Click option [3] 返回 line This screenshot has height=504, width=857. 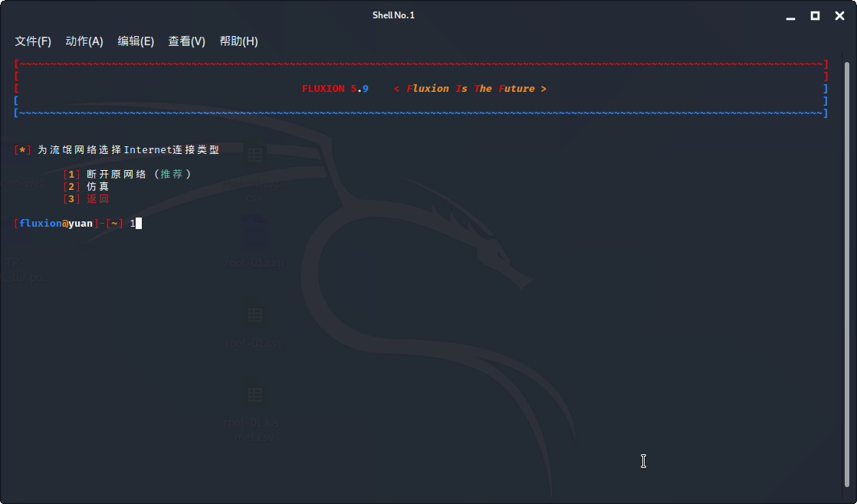point(86,198)
